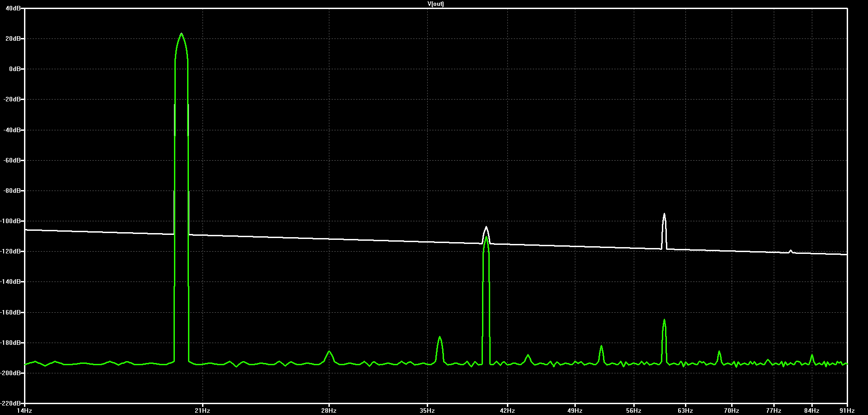The width and height of the screenshot is (868, 415).
Task: Click the small white bump near 80Hz
Action: click(x=791, y=250)
